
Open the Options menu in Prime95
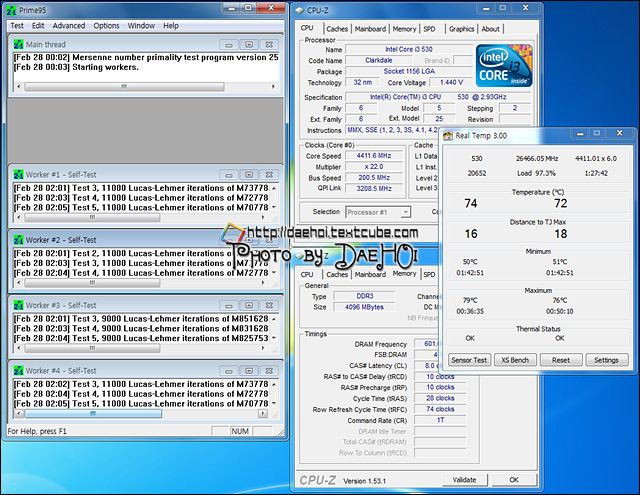[106, 26]
